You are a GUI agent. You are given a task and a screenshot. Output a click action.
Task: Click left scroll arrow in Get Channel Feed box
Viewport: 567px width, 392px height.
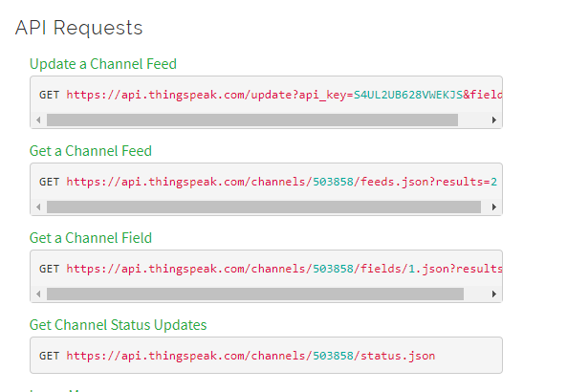point(38,207)
